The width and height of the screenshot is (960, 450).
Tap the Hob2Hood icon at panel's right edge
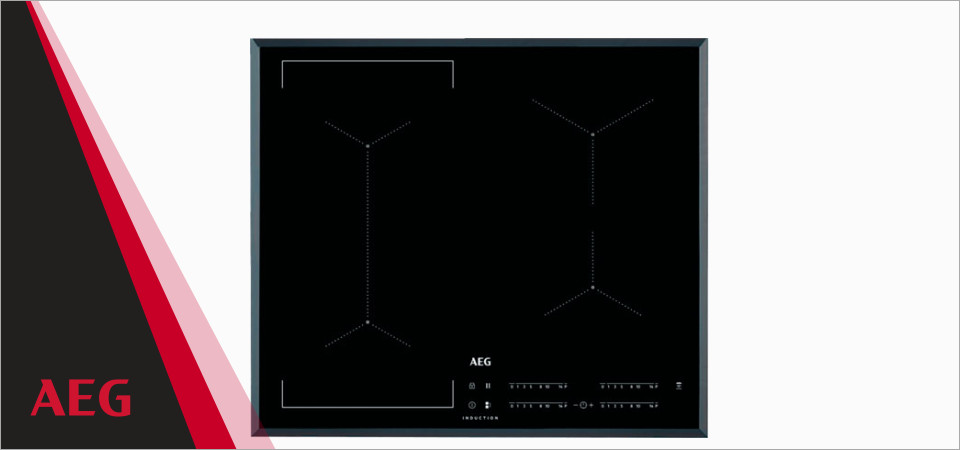click(679, 386)
